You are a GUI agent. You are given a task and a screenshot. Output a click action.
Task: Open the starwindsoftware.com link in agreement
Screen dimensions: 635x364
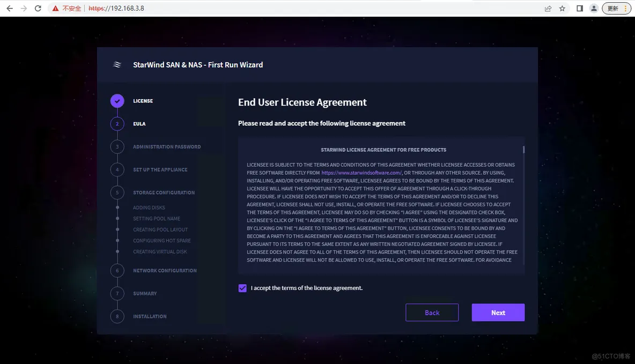361,173
